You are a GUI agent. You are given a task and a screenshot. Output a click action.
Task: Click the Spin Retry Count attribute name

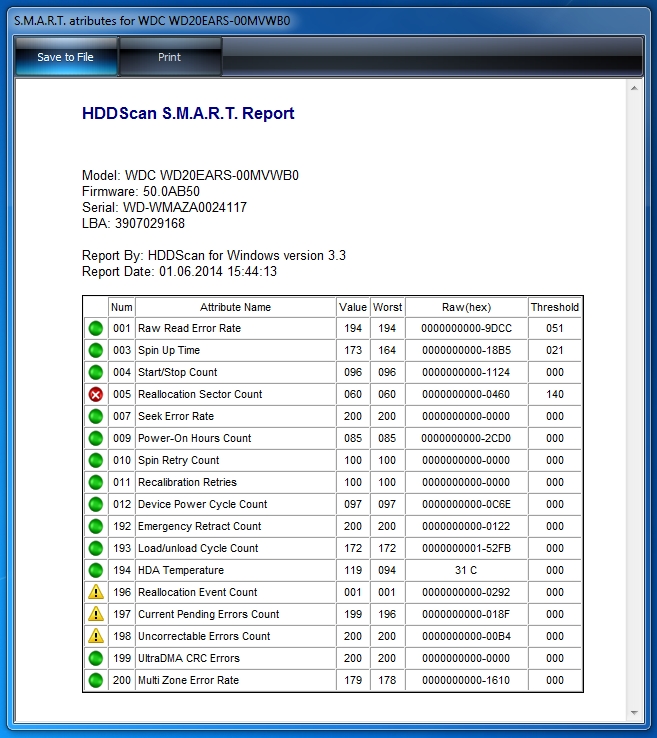pyautogui.click(x=178, y=460)
